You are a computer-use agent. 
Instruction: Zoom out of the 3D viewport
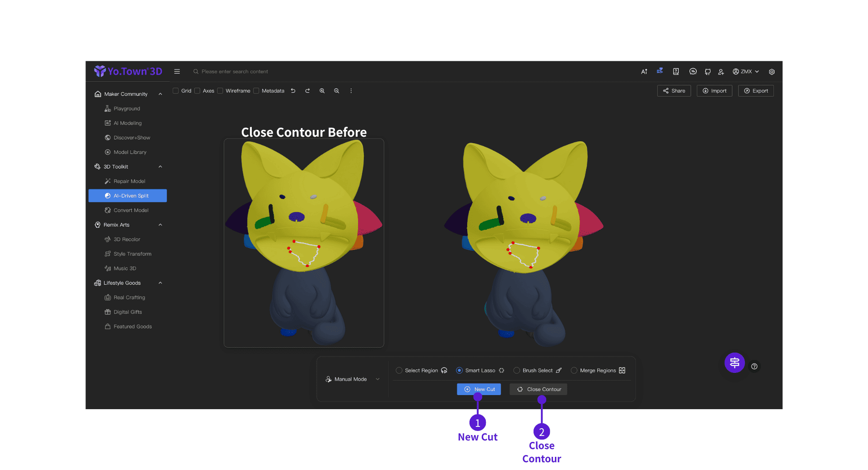337,91
